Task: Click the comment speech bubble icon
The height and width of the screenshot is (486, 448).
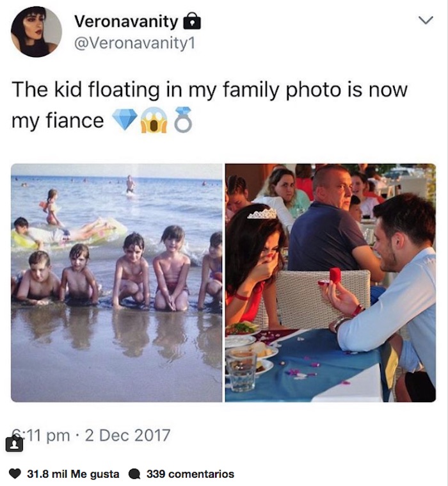Action: [134, 474]
